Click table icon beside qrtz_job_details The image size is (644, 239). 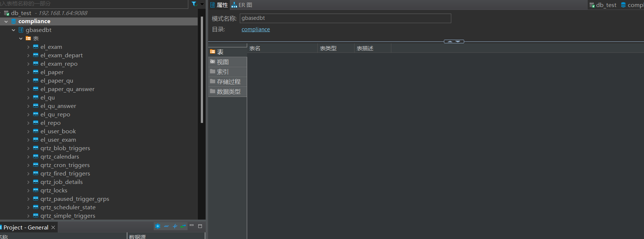(36, 182)
